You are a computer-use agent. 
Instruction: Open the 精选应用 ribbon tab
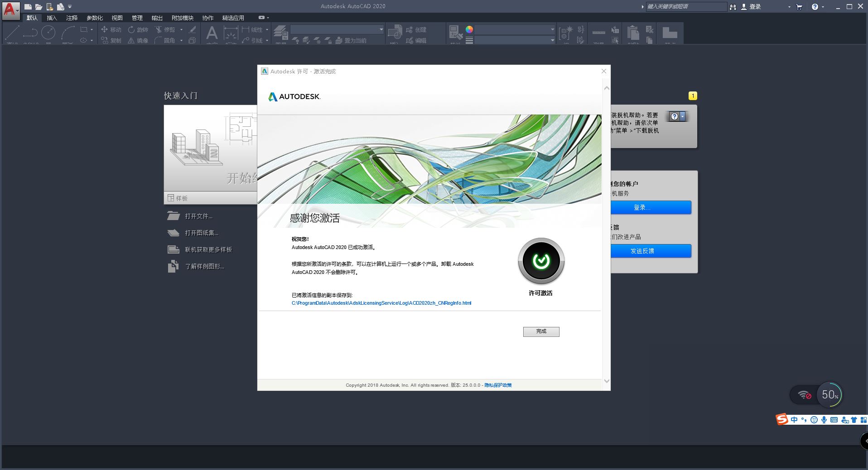pos(233,18)
